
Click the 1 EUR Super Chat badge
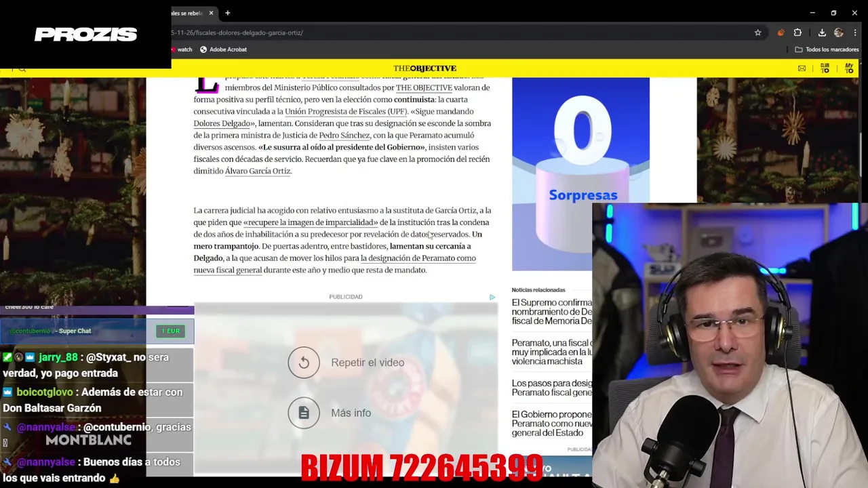(x=170, y=331)
